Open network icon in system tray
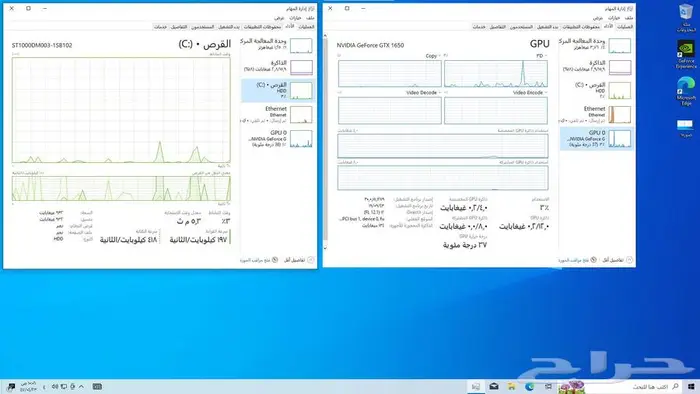The width and height of the screenshot is (700, 394). 64,386
